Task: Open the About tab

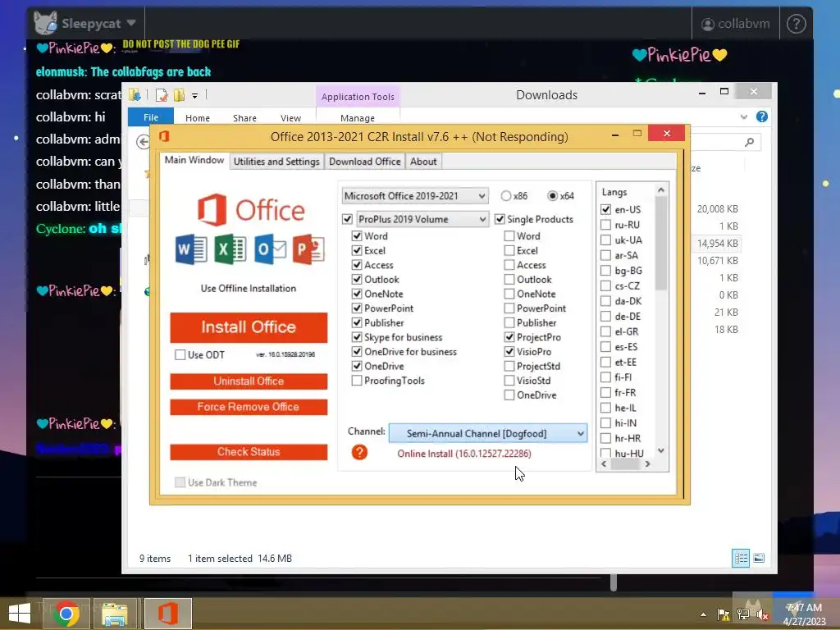Action: pyautogui.click(x=423, y=162)
